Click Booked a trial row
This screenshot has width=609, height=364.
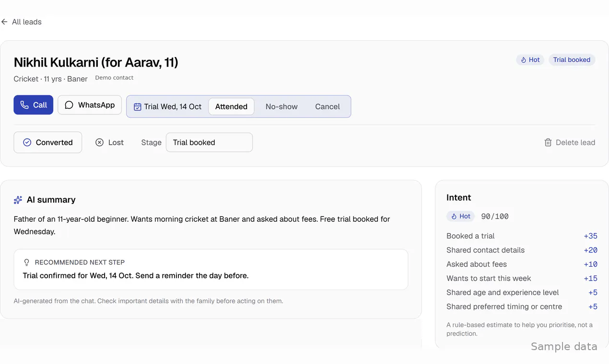pyautogui.click(x=522, y=236)
